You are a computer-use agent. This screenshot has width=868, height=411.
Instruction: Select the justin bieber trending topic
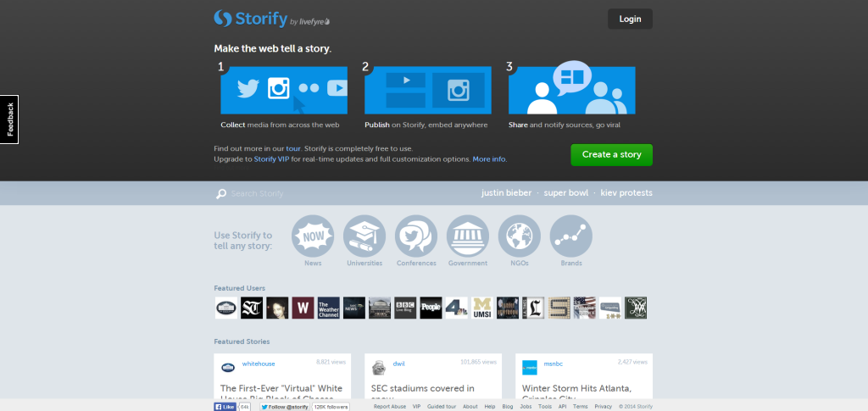506,193
